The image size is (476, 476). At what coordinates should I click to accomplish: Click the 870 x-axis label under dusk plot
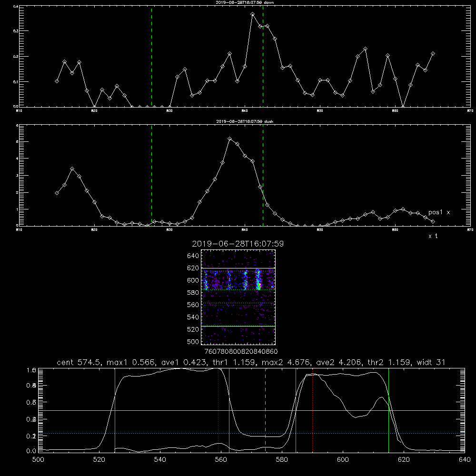tap(470, 230)
